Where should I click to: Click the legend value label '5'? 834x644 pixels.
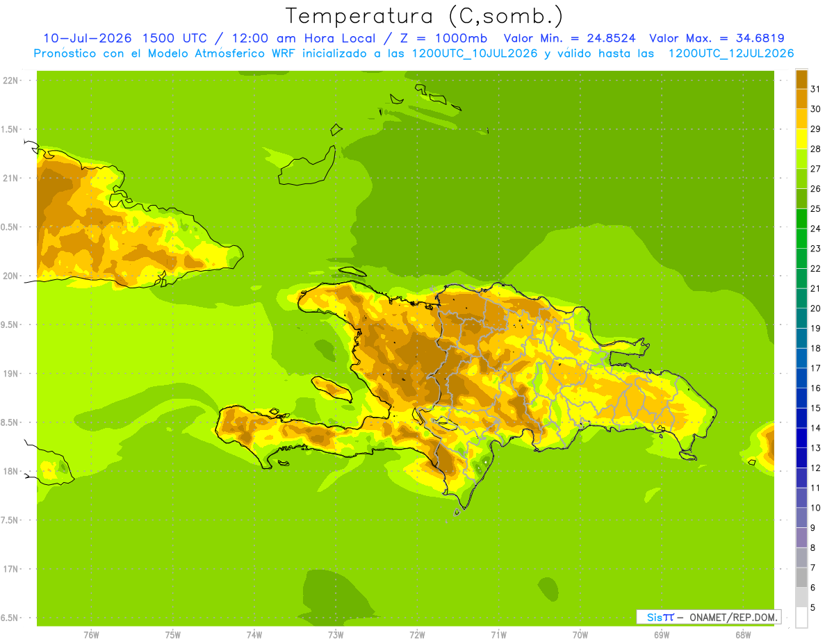813,607
